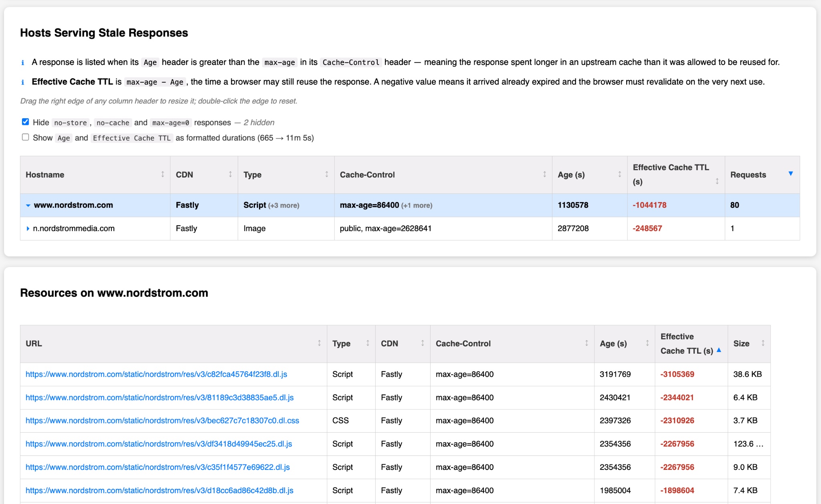821x504 pixels.
Task: Click the -2344021 TTL value
Action: point(677,397)
